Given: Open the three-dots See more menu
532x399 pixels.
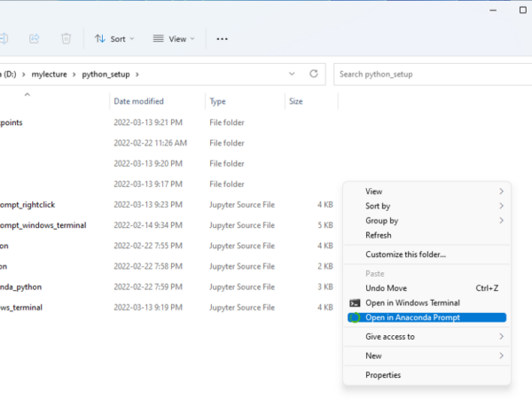Looking at the screenshot, I should [x=222, y=39].
